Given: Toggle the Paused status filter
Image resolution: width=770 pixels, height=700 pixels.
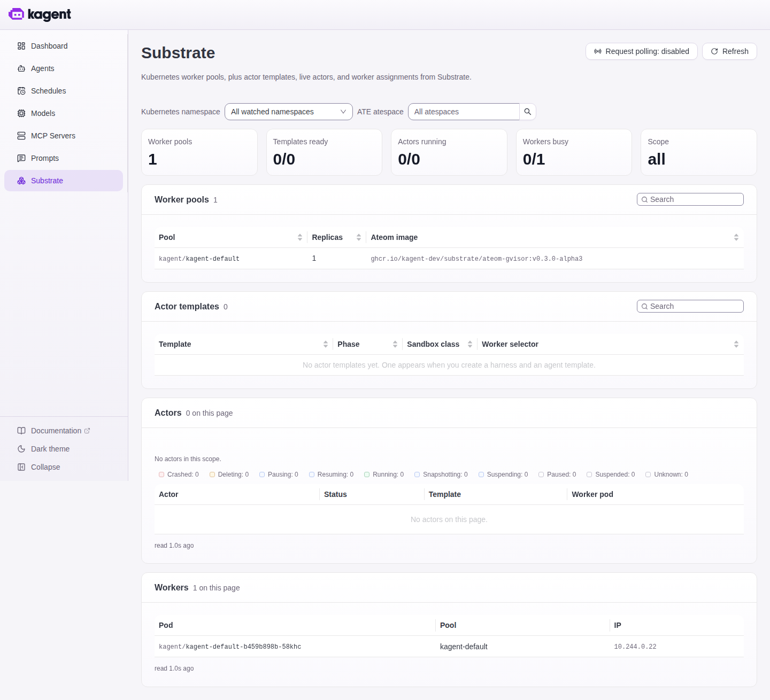Looking at the screenshot, I should (557, 475).
